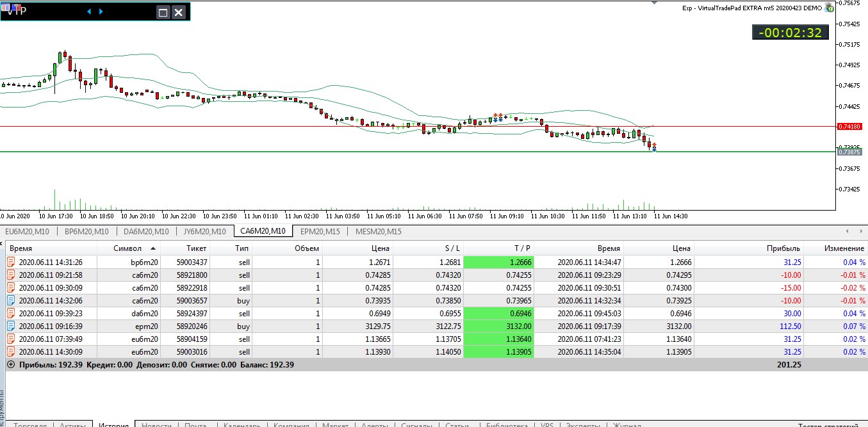Click the total profit 201.25 in summary row
Viewport: 868px width, 427px height.
coord(789,364)
